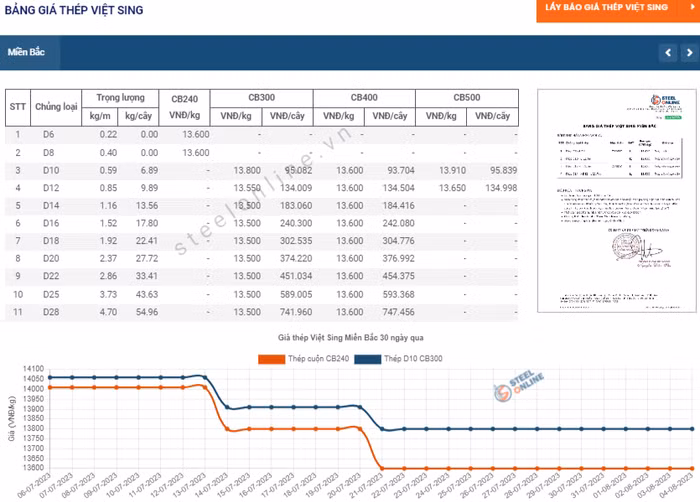Viewport: 700px width, 502px height.
Task: Click the next region arrow button
Action: coord(689,52)
